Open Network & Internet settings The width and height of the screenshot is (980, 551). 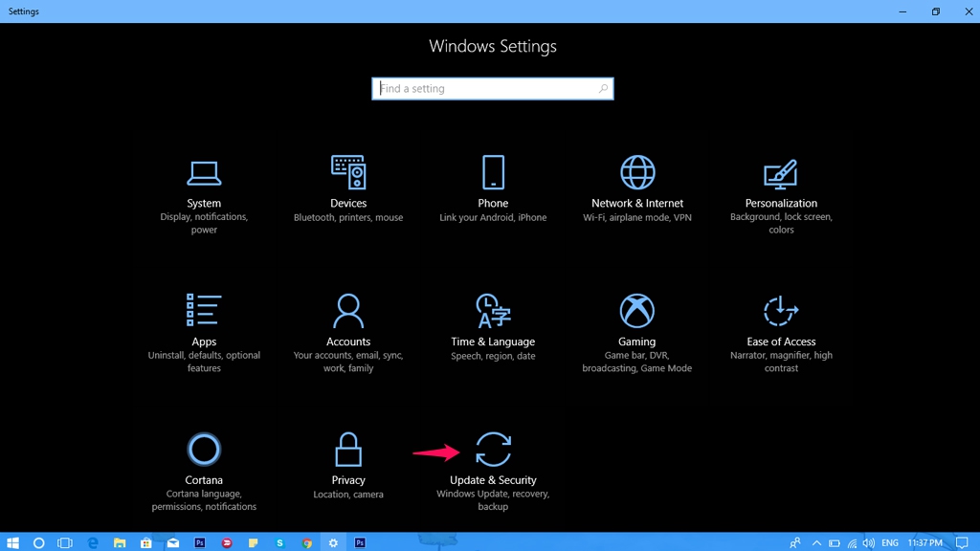(x=636, y=189)
